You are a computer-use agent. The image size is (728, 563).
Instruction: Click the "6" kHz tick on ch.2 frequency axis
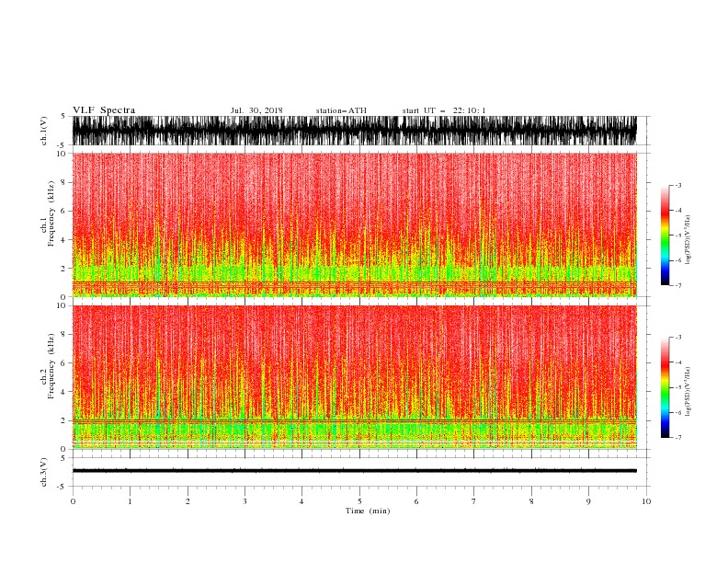[x=63, y=363]
